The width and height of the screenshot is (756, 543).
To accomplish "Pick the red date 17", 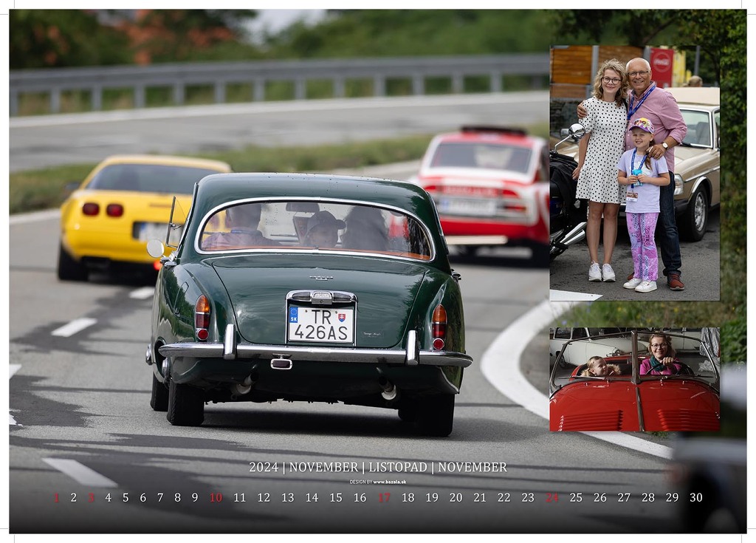I will click(x=384, y=498).
